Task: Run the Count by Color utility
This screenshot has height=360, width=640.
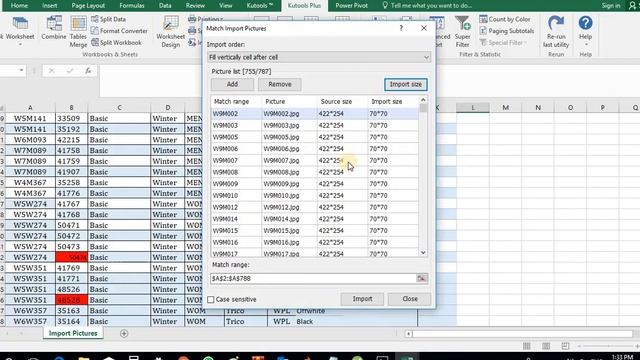Action: (505, 19)
